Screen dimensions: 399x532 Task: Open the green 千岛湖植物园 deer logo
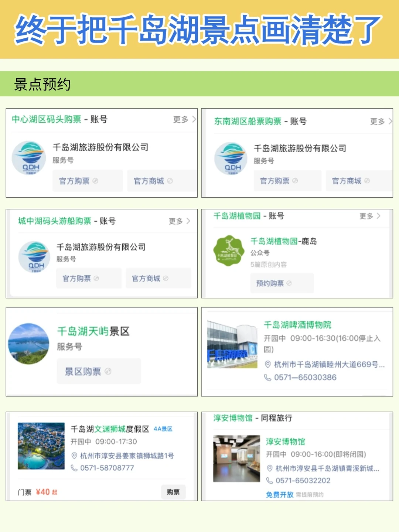click(229, 250)
